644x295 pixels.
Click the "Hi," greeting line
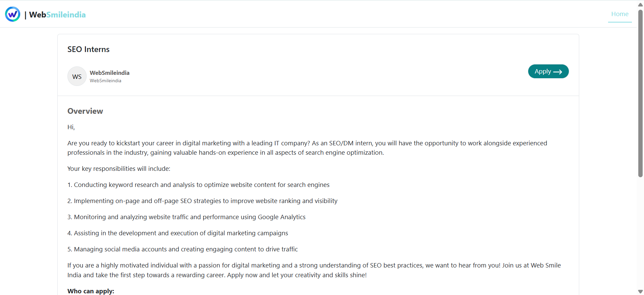71,127
